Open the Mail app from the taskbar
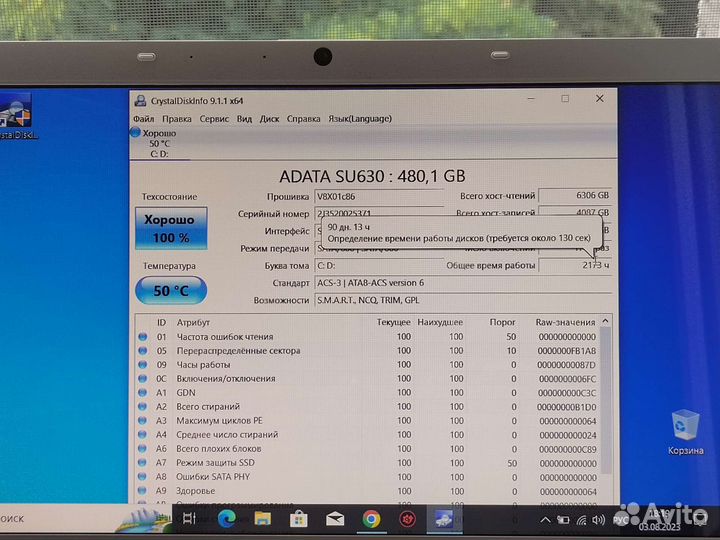This screenshot has width=720, height=540. coord(335,519)
